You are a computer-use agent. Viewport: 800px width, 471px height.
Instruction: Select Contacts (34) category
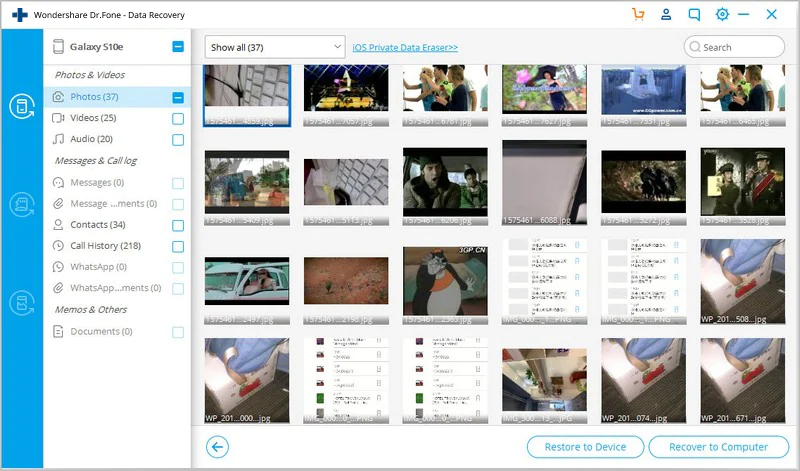(97, 225)
